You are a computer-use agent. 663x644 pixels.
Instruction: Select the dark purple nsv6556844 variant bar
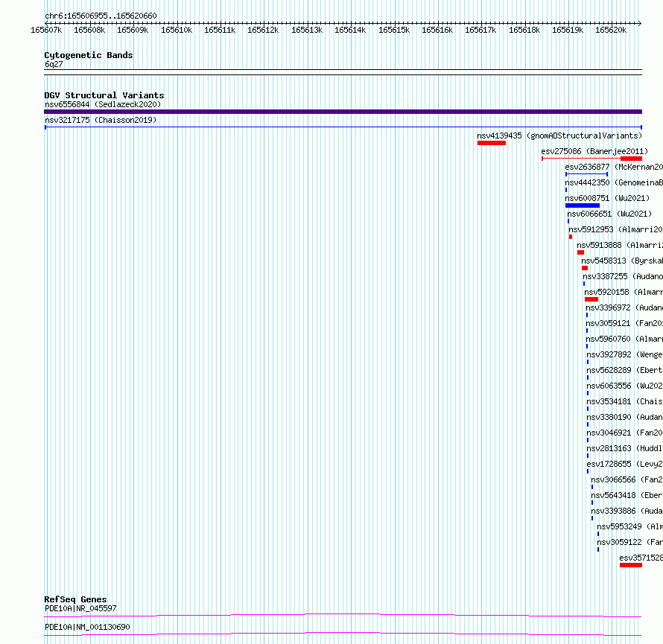(x=343, y=112)
